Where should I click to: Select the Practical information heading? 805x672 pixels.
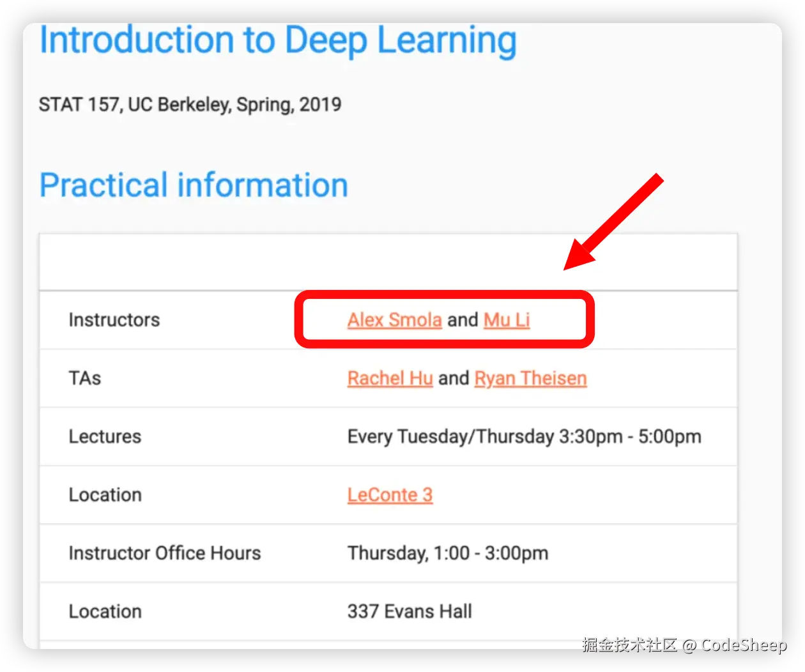pyautogui.click(x=194, y=185)
